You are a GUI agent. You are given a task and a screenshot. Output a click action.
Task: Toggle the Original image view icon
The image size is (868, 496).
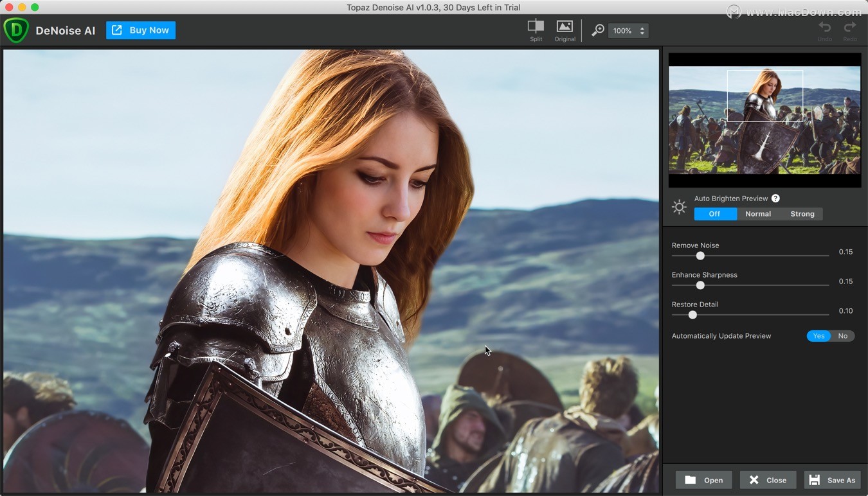click(565, 27)
